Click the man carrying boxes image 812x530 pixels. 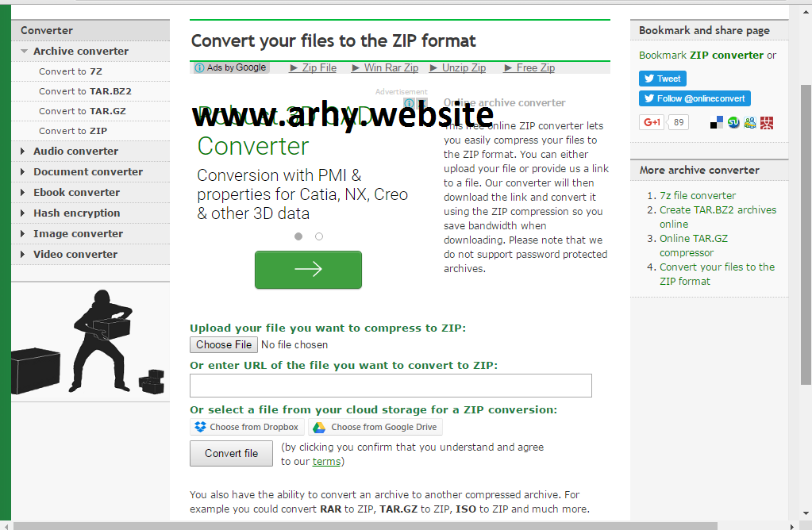90,342
